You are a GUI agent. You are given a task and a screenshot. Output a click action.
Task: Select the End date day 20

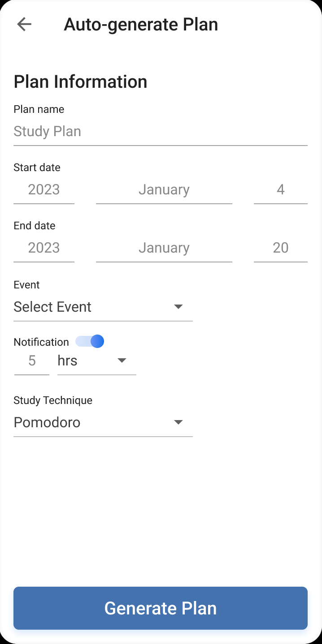pyautogui.click(x=281, y=248)
